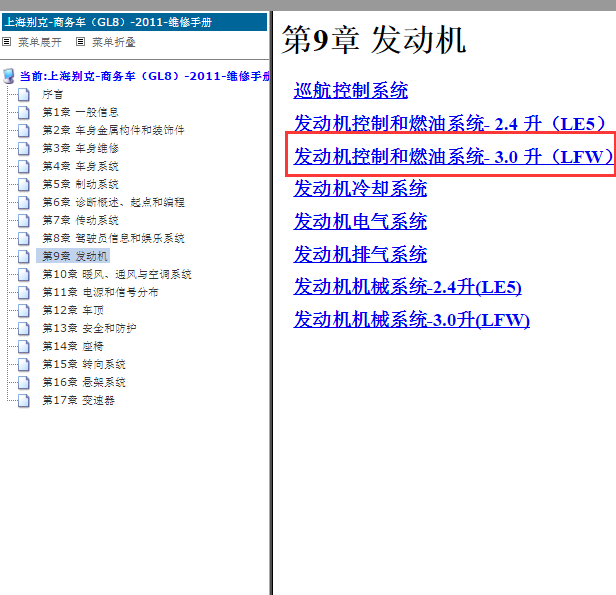This screenshot has height=595, width=616.
Task: Select 第2章 车身金属构件和装饰件 chapter
Action: coord(113,130)
